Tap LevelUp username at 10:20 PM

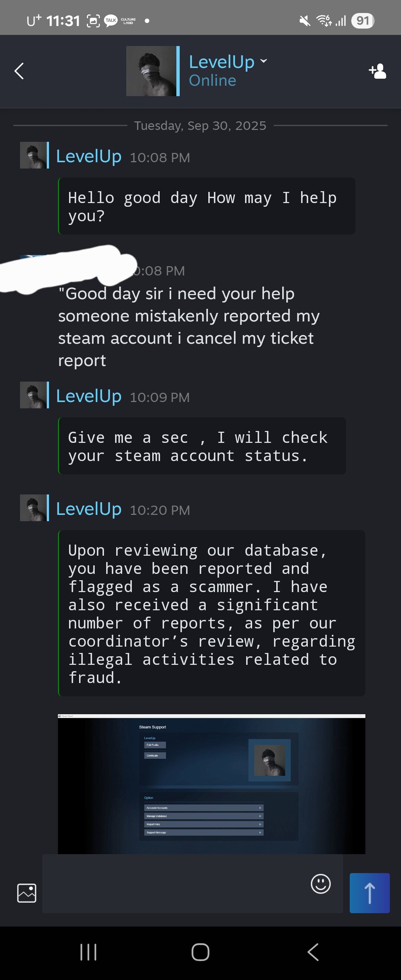pos(89,509)
